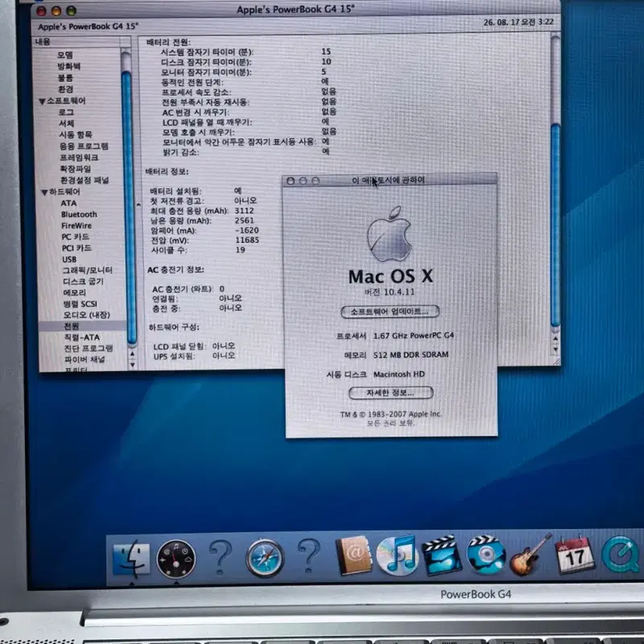Image resolution: width=644 pixels, height=644 pixels.
Task: Select USB in the sidebar
Action: [69, 259]
